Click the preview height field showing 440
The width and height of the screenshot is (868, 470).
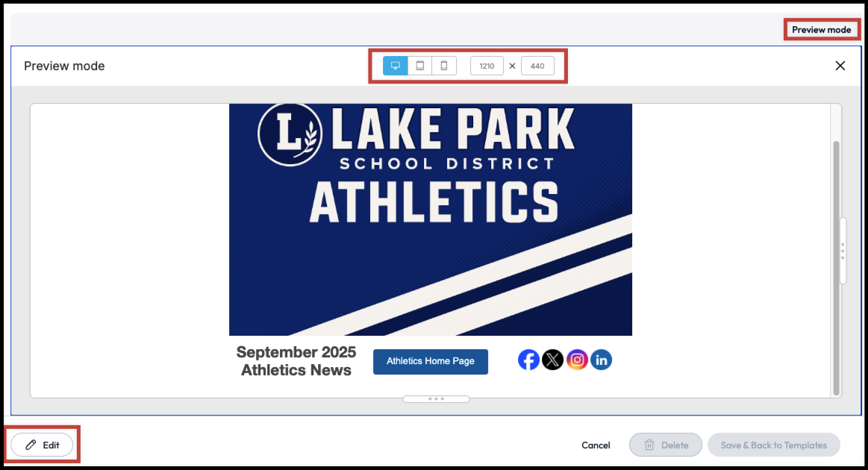coord(537,66)
